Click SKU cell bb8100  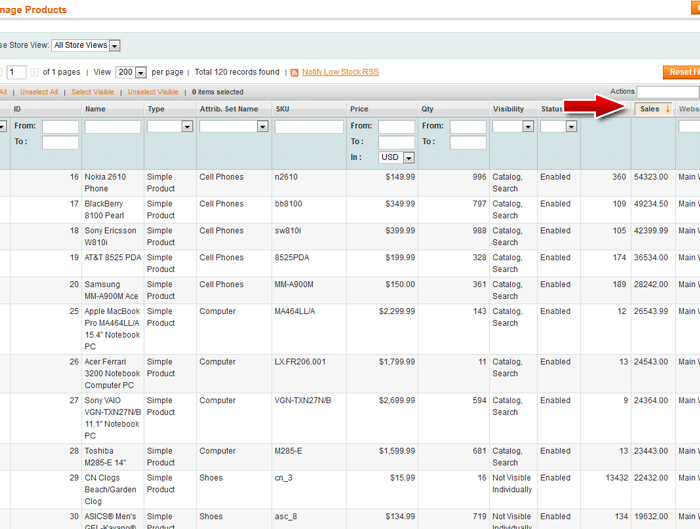point(288,204)
